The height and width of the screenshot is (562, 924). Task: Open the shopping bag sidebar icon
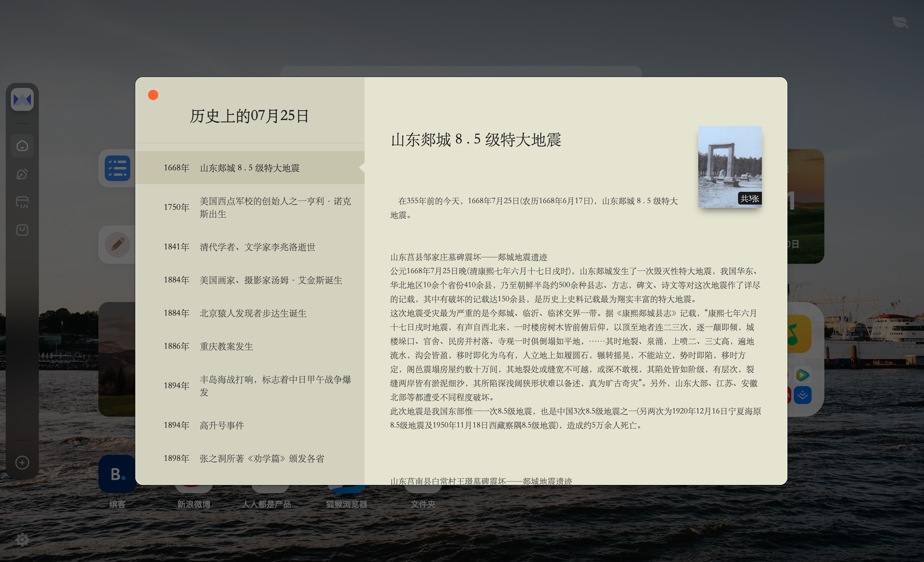[22, 230]
